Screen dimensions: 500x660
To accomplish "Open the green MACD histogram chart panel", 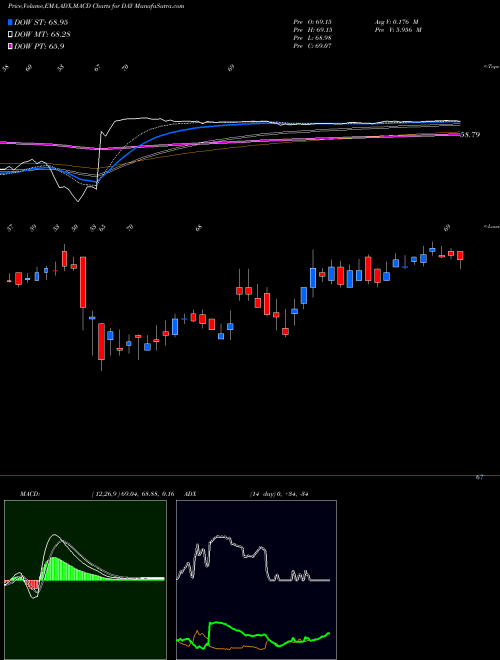I will point(85,580).
